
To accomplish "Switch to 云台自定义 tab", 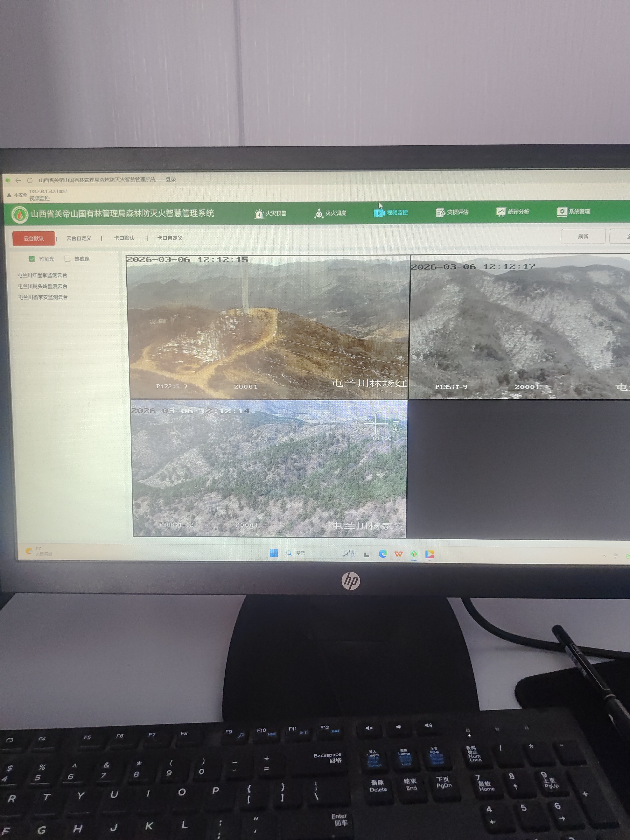I will point(79,238).
